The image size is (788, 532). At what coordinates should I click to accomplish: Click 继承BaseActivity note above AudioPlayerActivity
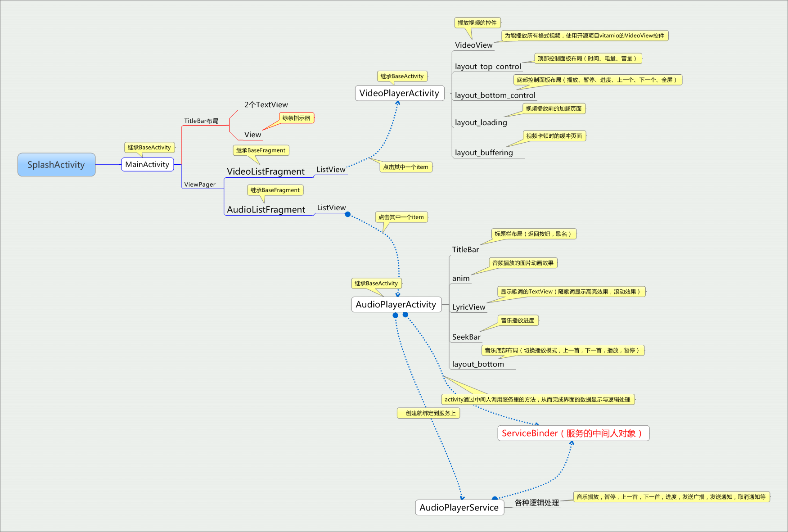click(x=376, y=283)
